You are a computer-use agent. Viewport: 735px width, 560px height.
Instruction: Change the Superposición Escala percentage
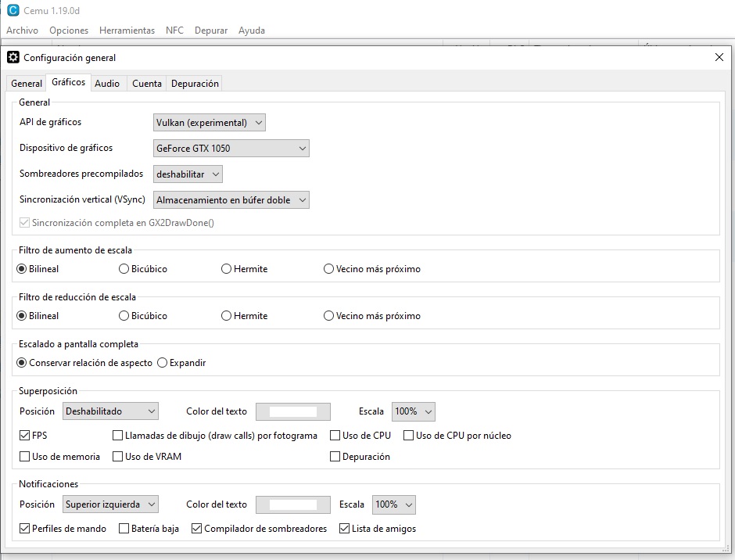coord(413,411)
